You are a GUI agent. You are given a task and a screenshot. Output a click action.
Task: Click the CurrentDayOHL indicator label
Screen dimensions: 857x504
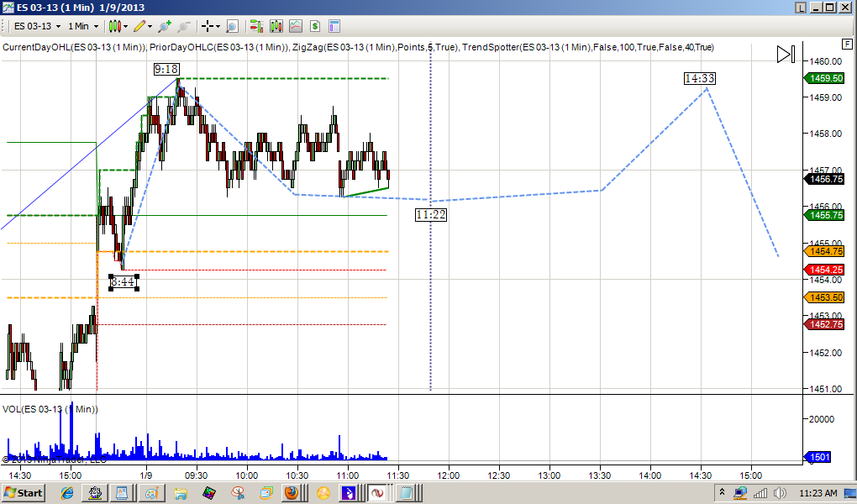[74, 47]
